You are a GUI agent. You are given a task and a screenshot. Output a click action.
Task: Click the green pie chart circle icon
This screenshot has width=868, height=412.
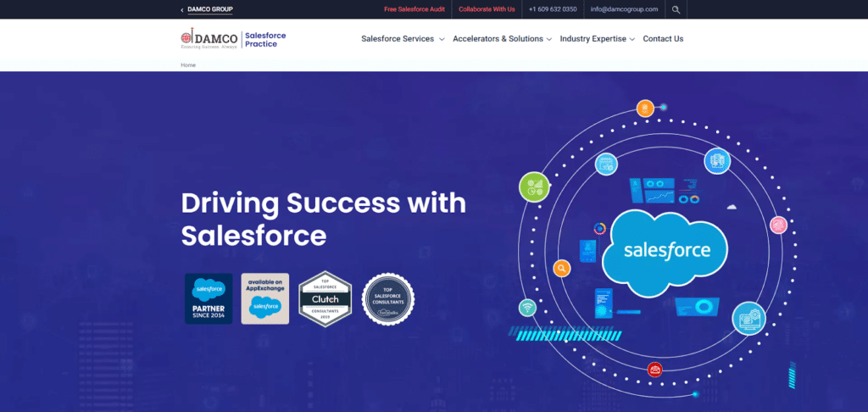[x=534, y=187]
